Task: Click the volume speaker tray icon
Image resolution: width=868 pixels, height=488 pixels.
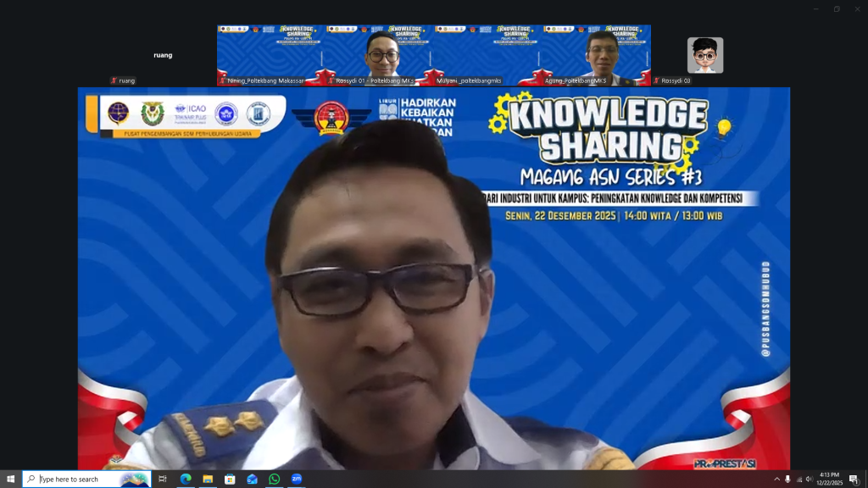Action: 809,479
